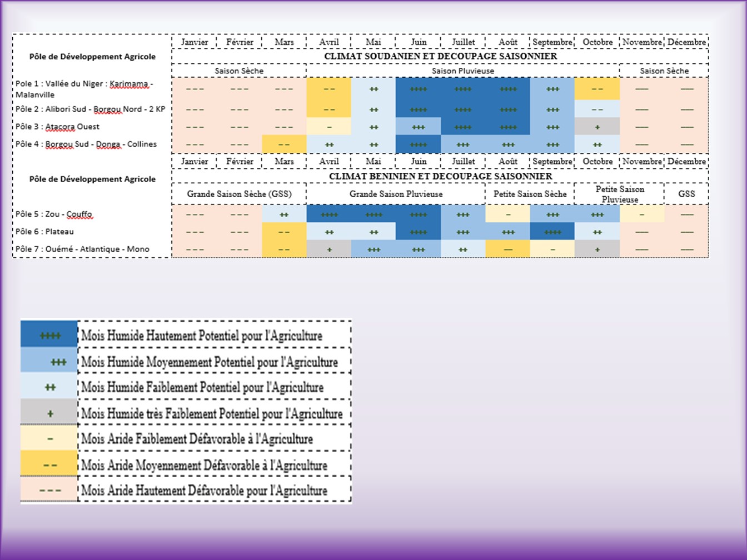The image size is (747, 560).
Task: Click the orange Mars cell in Pôle 4 row
Action: click(x=284, y=144)
